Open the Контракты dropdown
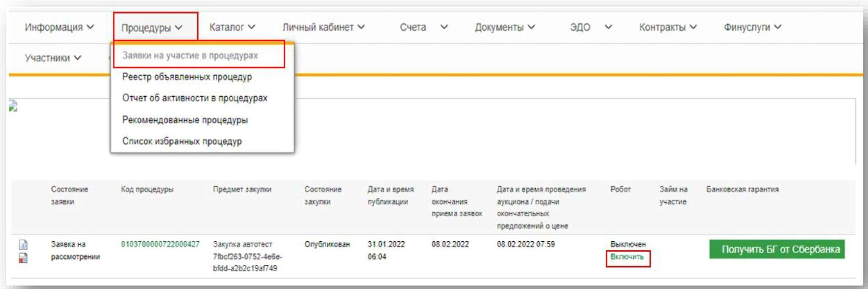The height and width of the screenshot is (289, 868). (668, 27)
